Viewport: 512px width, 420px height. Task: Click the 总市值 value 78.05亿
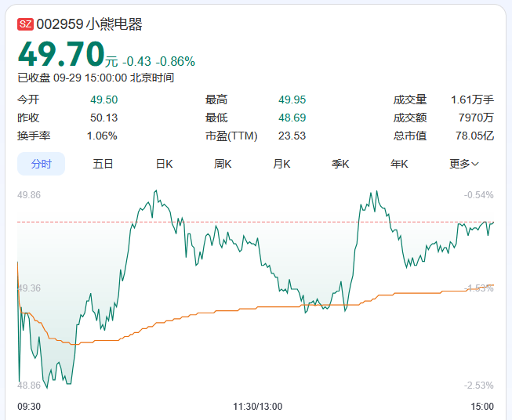coord(475,136)
